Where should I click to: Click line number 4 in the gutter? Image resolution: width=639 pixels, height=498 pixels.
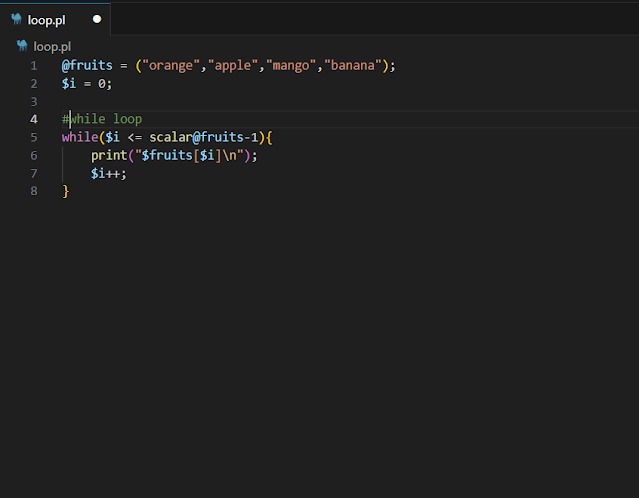coord(34,119)
